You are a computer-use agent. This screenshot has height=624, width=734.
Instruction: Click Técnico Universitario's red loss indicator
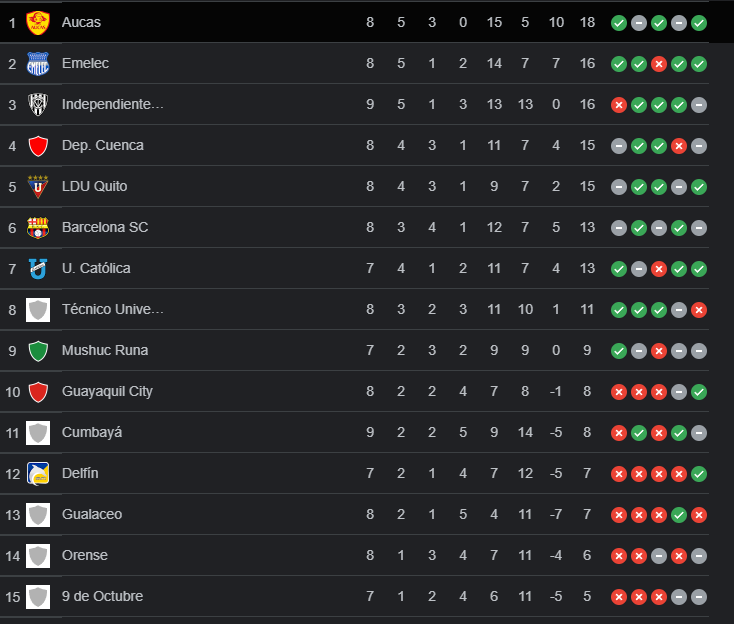[x=699, y=309]
